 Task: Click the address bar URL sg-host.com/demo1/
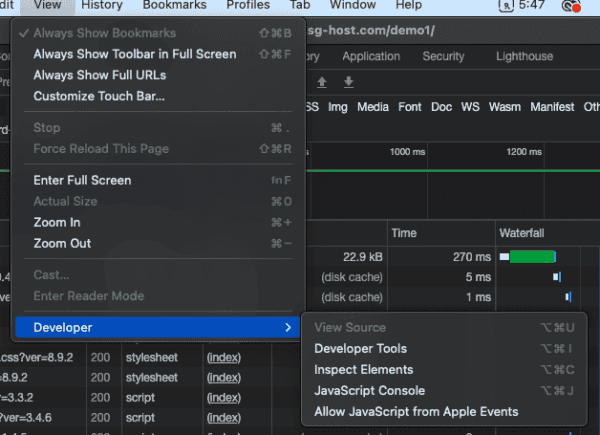pyautogui.click(x=371, y=31)
